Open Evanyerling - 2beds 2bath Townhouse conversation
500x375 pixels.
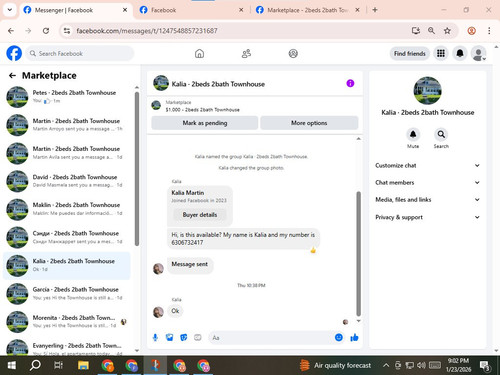(67, 347)
